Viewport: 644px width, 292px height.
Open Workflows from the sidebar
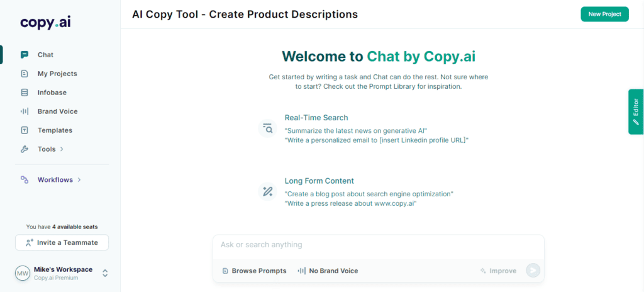(55, 180)
